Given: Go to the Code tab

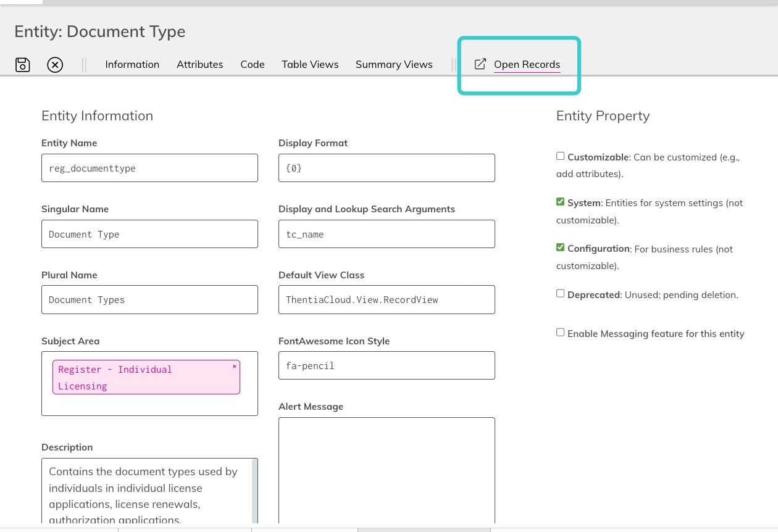Looking at the screenshot, I should coord(253,64).
